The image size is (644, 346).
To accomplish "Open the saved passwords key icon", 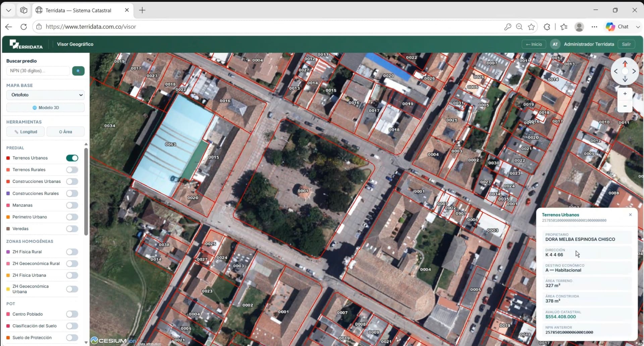I will pos(507,27).
